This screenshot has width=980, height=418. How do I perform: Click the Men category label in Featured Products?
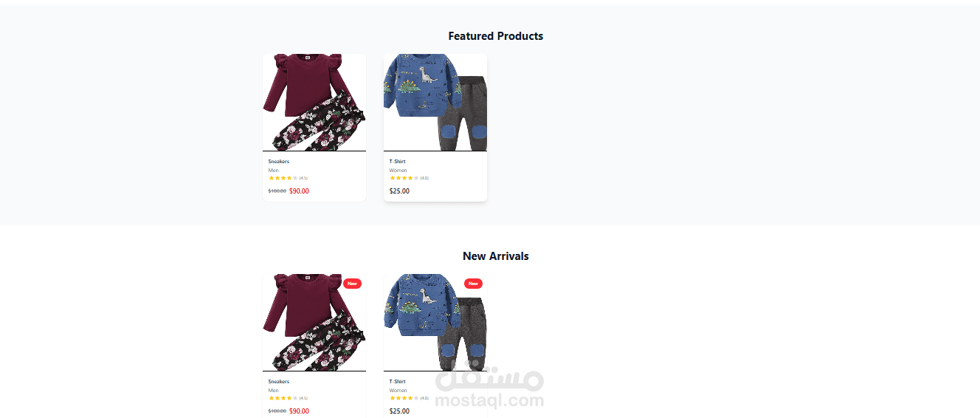274,171
